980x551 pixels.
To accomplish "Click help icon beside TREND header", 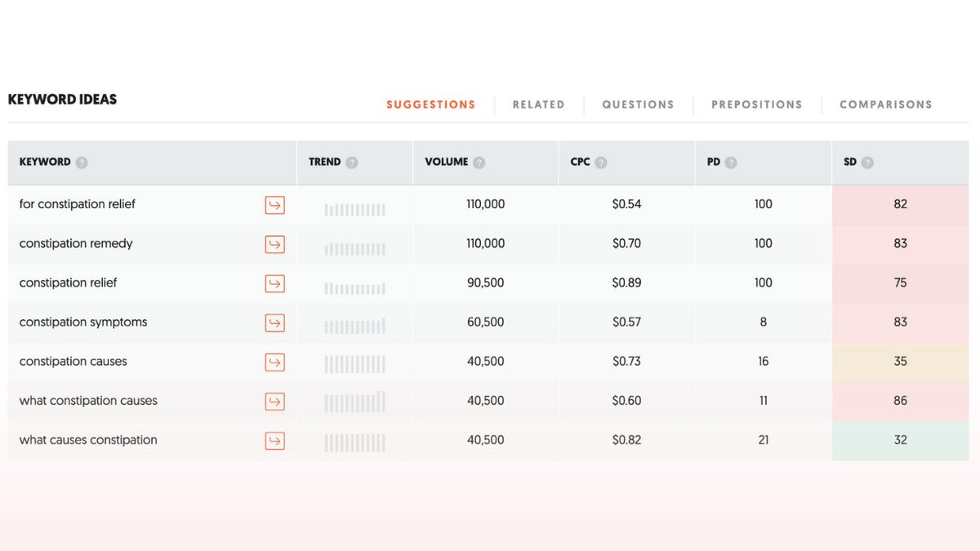I will point(352,162).
